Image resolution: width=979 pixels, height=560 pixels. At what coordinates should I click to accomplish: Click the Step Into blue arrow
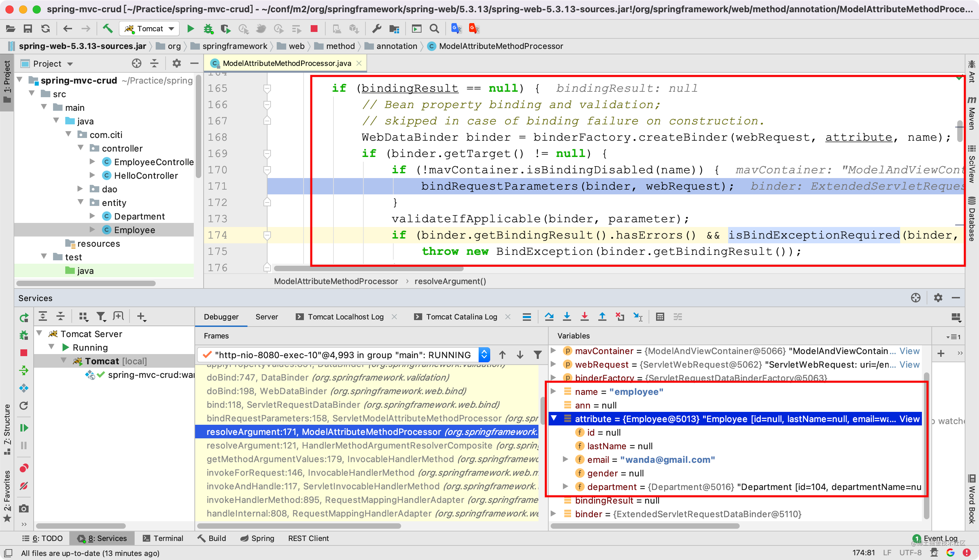(x=567, y=317)
